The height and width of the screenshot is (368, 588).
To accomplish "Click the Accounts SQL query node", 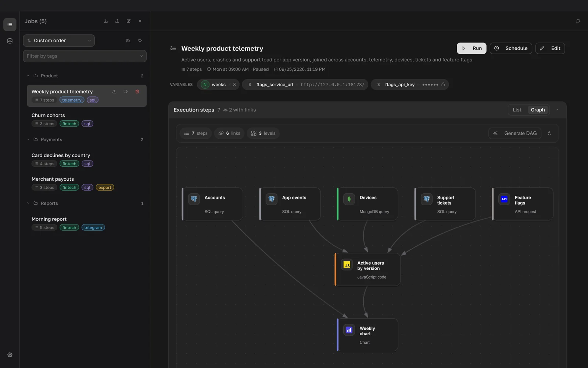I will pos(212,204).
